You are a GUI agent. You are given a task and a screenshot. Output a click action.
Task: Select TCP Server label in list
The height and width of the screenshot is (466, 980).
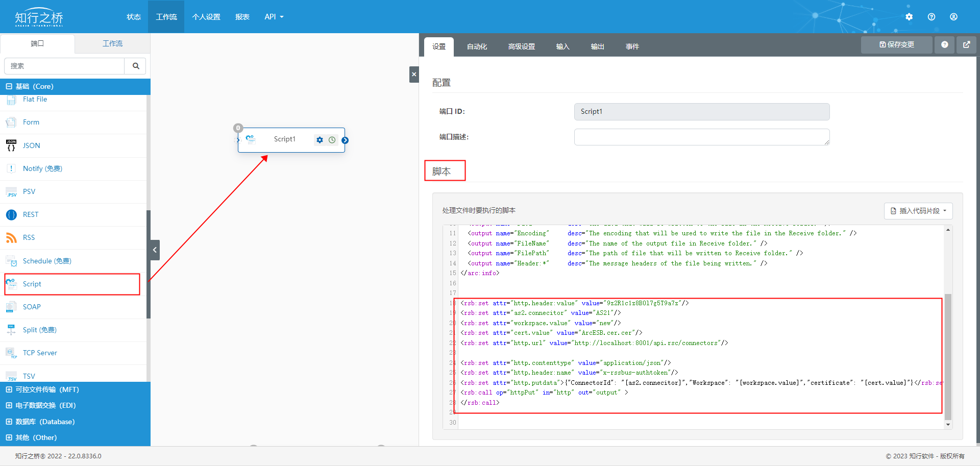[40, 353]
